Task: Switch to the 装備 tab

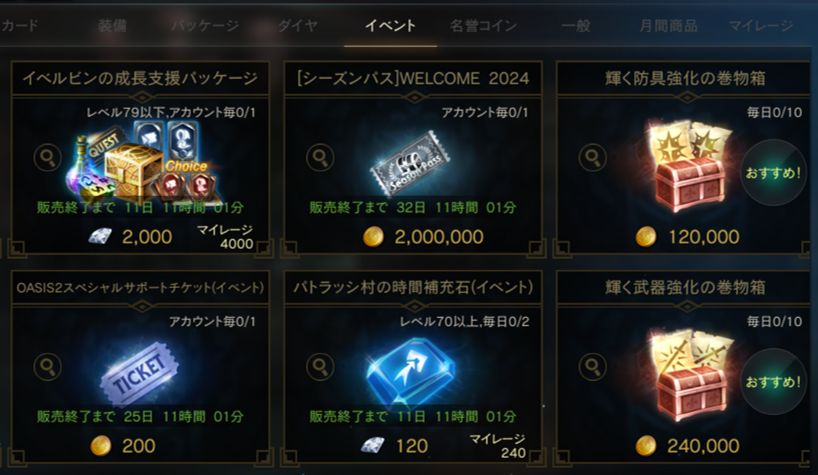Action: 112,26
